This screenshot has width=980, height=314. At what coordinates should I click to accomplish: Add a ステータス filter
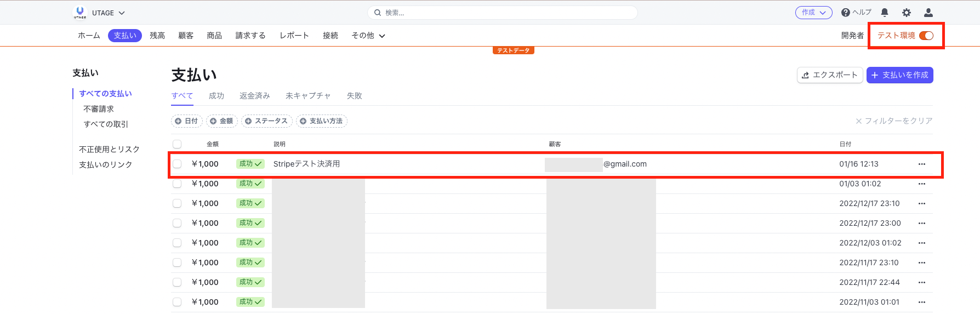(266, 121)
